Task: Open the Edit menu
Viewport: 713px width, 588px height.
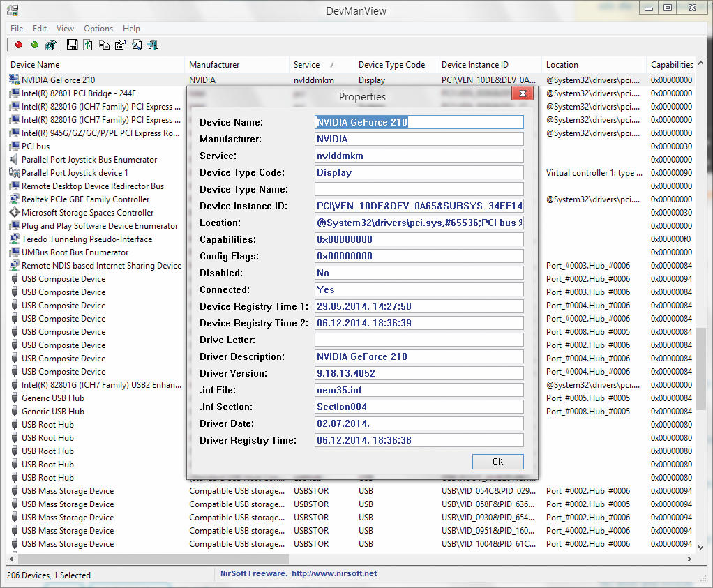Action: 40,28
